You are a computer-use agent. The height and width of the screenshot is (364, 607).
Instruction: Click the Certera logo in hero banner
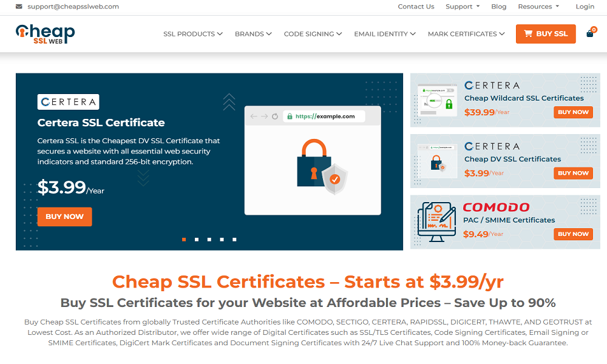coord(68,102)
